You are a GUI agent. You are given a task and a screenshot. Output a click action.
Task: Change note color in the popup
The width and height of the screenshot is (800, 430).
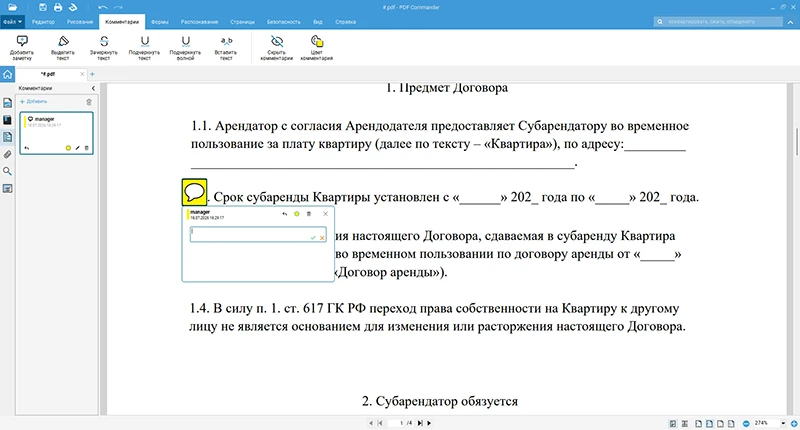(x=296, y=214)
